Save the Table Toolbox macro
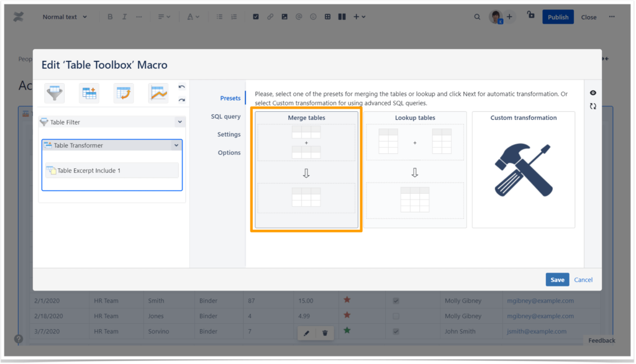This screenshot has height=364, width=636. tap(557, 280)
